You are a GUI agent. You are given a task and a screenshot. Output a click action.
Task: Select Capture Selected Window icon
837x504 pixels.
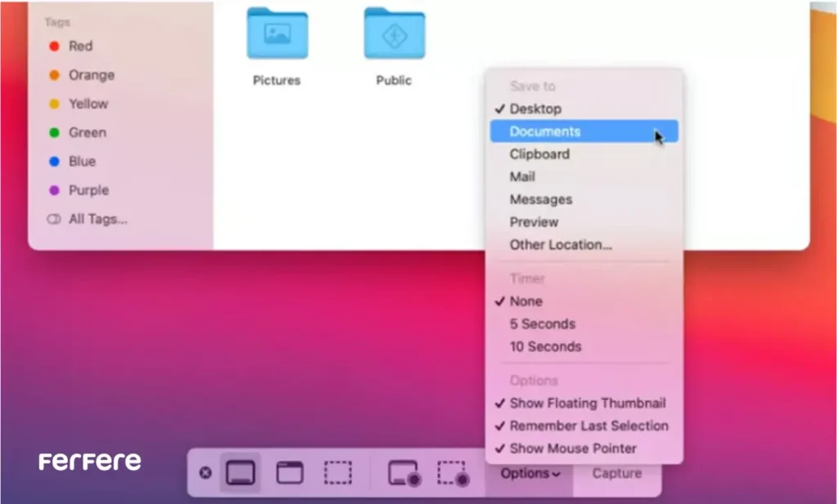pyautogui.click(x=289, y=473)
